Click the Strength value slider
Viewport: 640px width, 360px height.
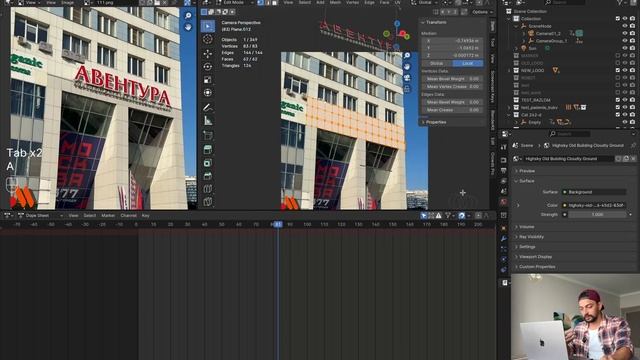597,214
